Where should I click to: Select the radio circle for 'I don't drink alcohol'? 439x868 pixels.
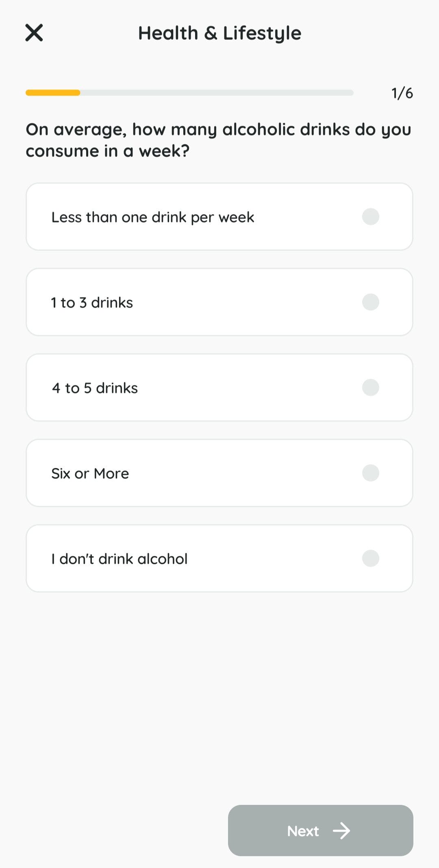pyautogui.click(x=370, y=558)
